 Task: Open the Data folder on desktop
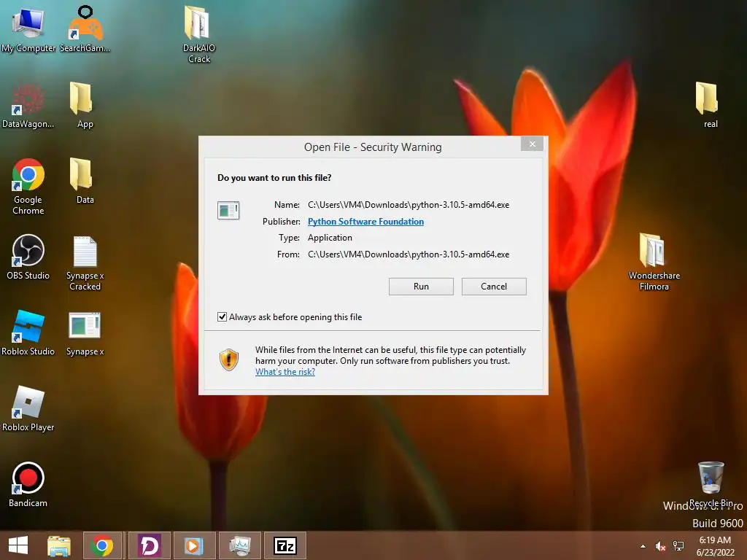(x=85, y=181)
